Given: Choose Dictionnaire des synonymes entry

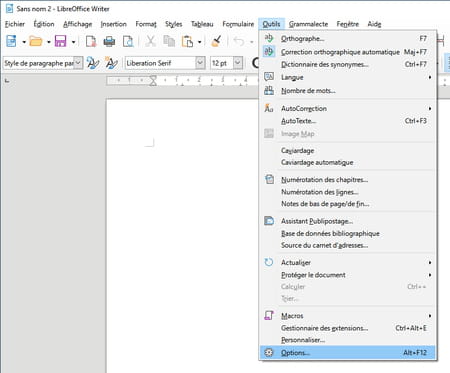Looking at the screenshot, I should (348, 64).
